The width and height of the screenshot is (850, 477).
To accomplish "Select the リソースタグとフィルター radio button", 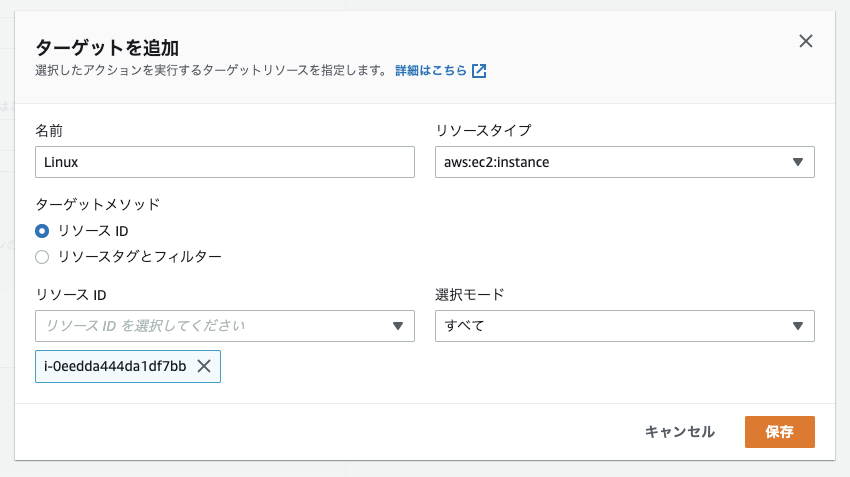I will [x=42, y=257].
